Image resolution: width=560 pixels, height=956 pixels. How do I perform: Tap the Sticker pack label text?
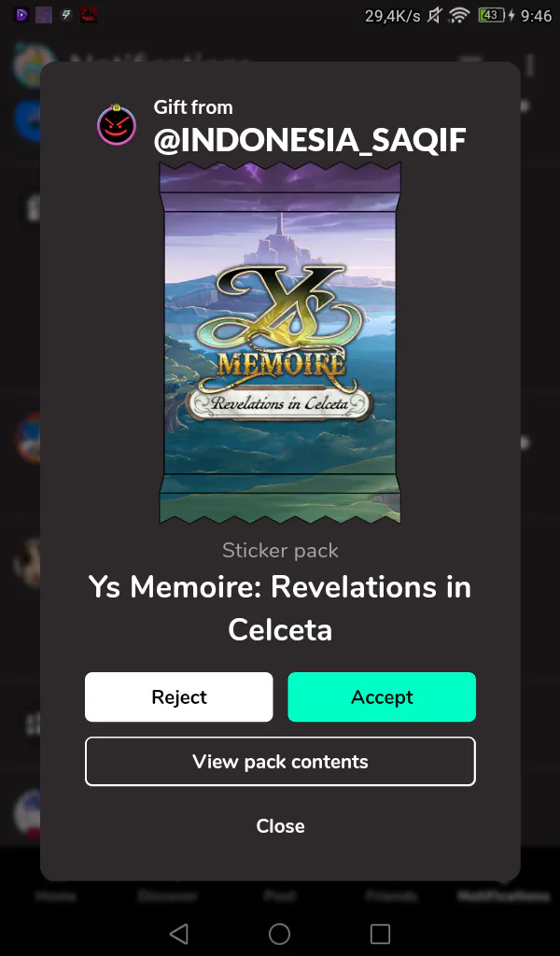click(x=280, y=550)
